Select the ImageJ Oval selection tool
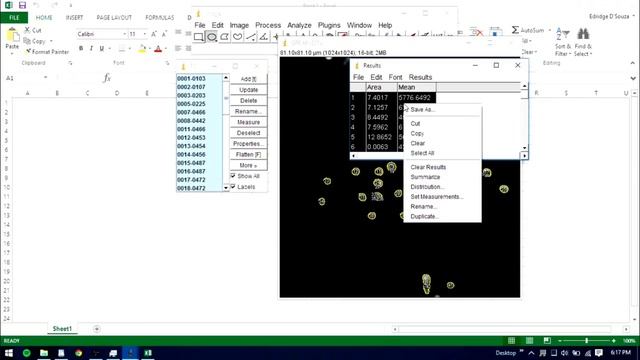This screenshot has width=640, height=360. pyautogui.click(x=211, y=37)
